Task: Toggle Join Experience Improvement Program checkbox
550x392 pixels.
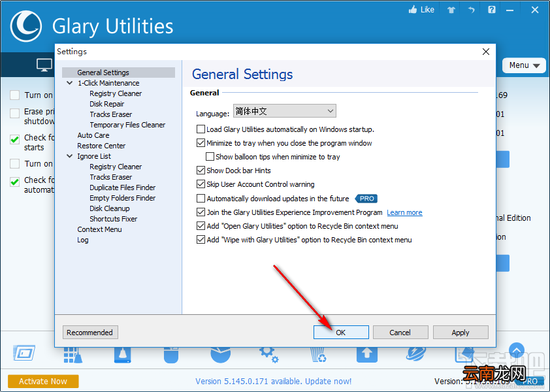Action: pos(201,212)
